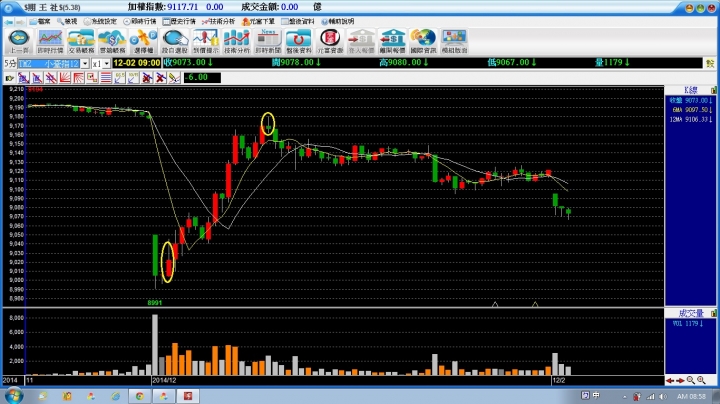720x404 pixels.
Task: Open the 系統設定 system settings menu
Action: click(x=101, y=22)
